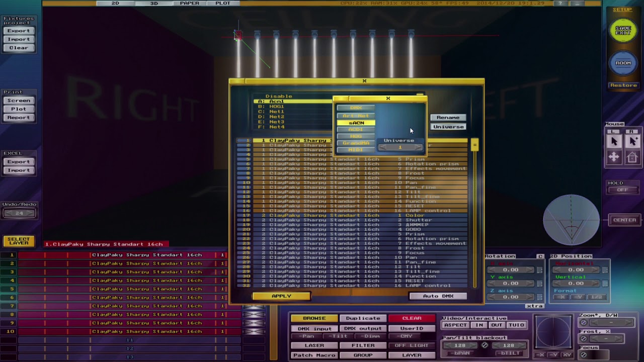Click Report under Print
This screenshot has height=362, width=644.
pyautogui.click(x=19, y=118)
